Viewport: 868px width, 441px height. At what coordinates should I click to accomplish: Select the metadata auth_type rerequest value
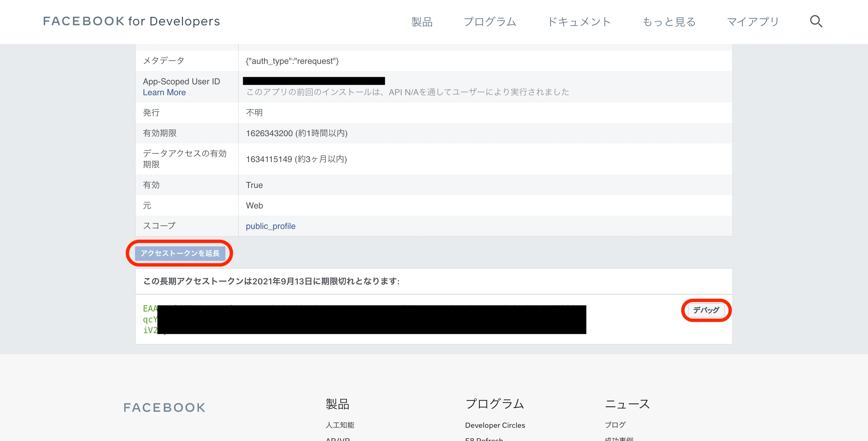[292, 61]
